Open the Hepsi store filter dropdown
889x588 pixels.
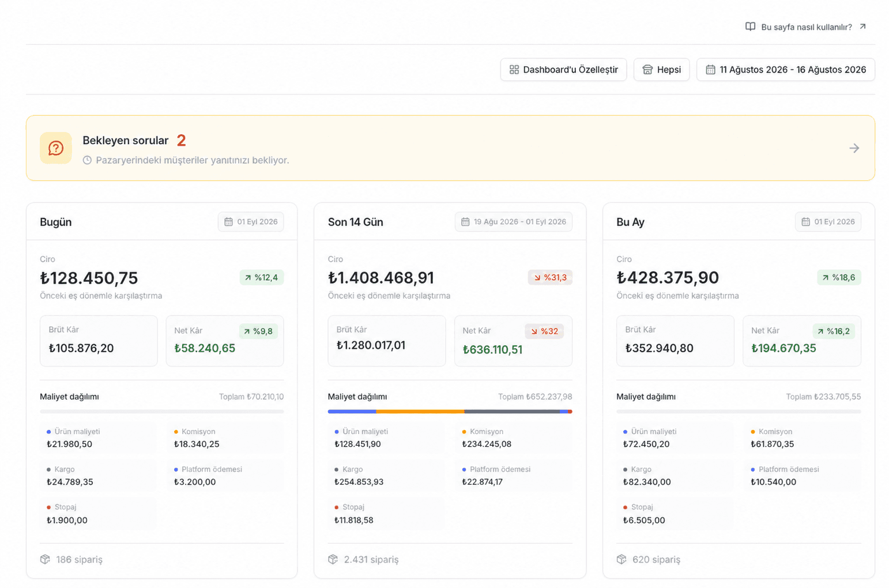pos(661,70)
